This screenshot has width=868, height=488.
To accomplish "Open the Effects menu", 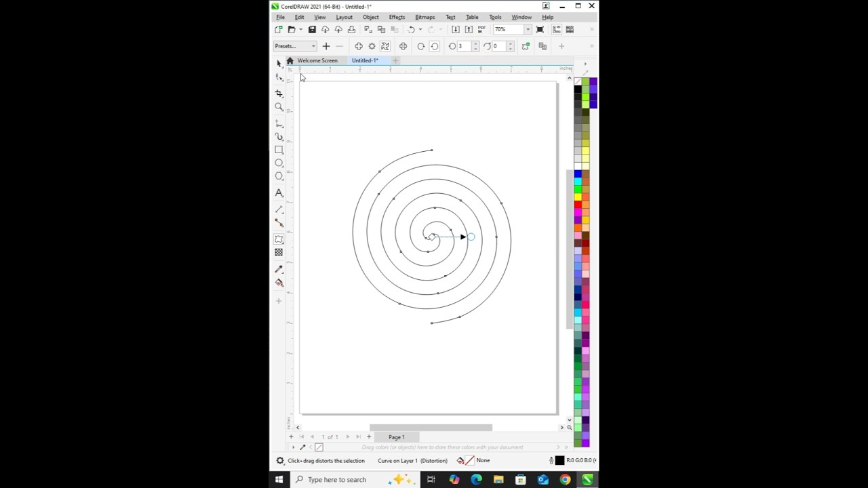I will [397, 17].
